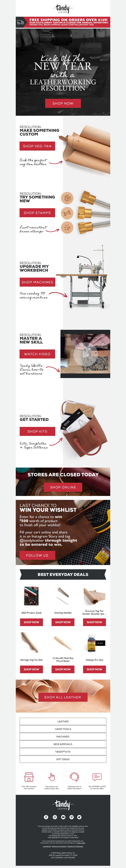
Task: Click the YouTube icon in footer
Action: click(63, 817)
